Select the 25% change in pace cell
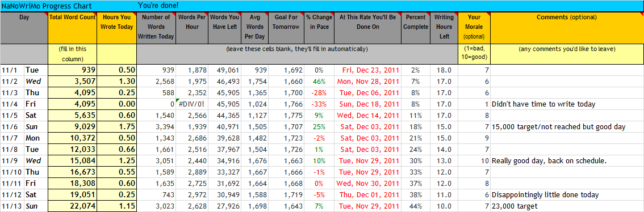The image size is (644, 212). (x=319, y=127)
